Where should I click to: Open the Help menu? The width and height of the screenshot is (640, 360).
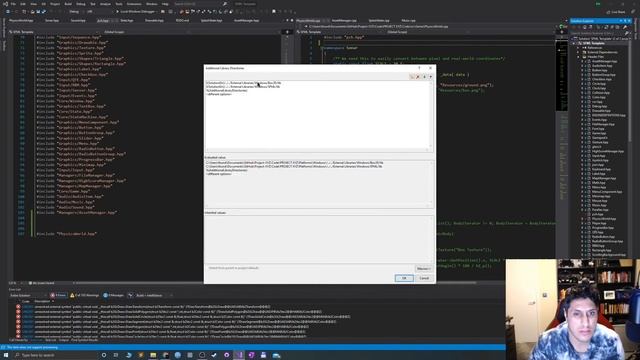[x=165, y=4]
